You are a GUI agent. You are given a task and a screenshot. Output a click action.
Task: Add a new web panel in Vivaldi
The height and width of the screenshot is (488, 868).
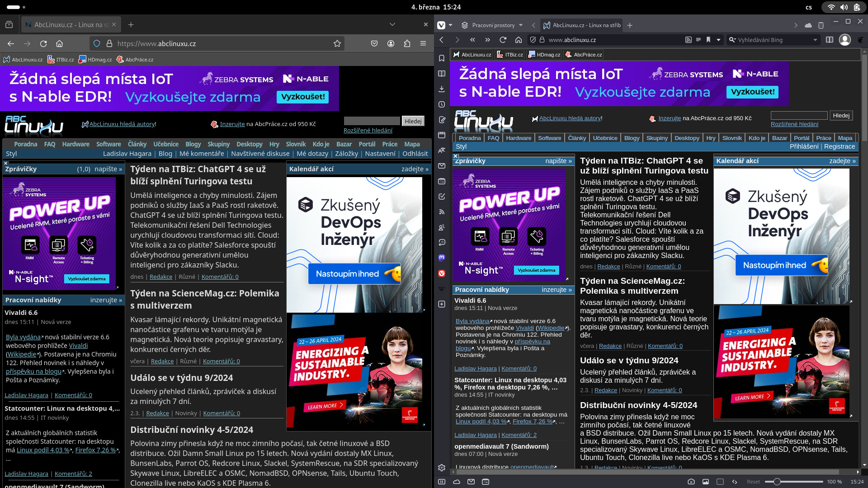pyautogui.click(x=442, y=304)
